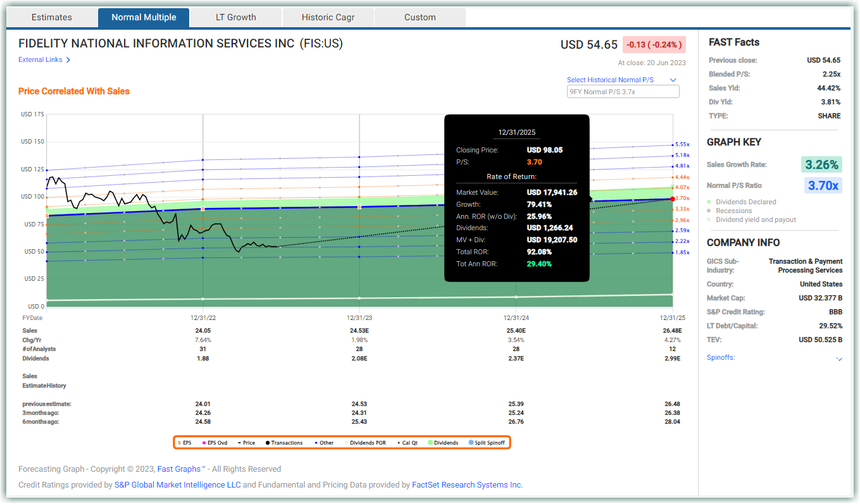Click the 9FY Normal P/S input field
This screenshot has width=860, height=504.
(623, 92)
